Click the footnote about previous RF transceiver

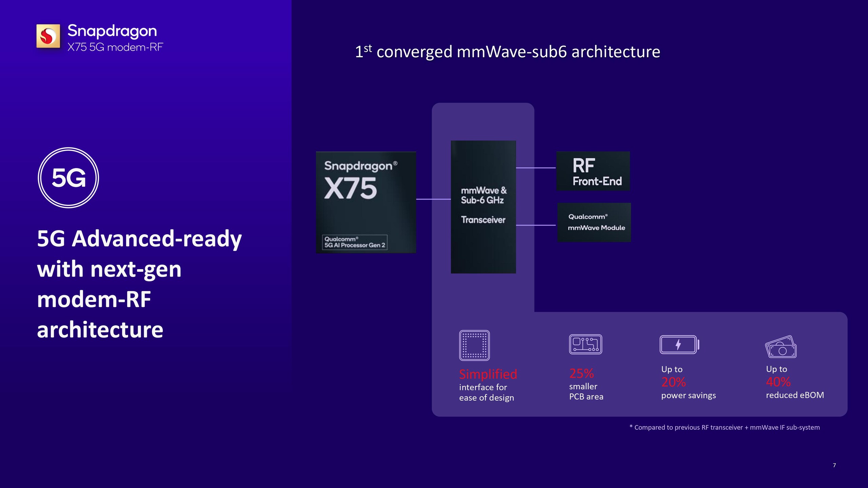pos(725,427)
